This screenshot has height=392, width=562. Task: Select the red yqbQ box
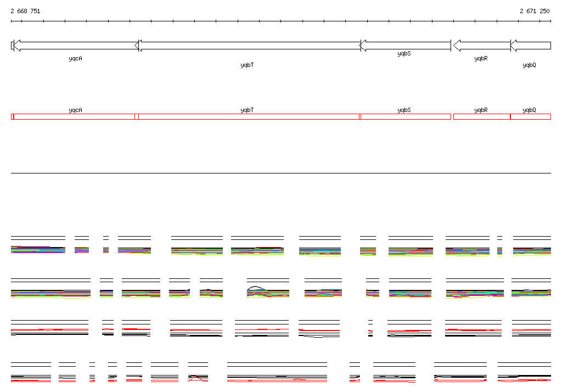coord(531,116)
